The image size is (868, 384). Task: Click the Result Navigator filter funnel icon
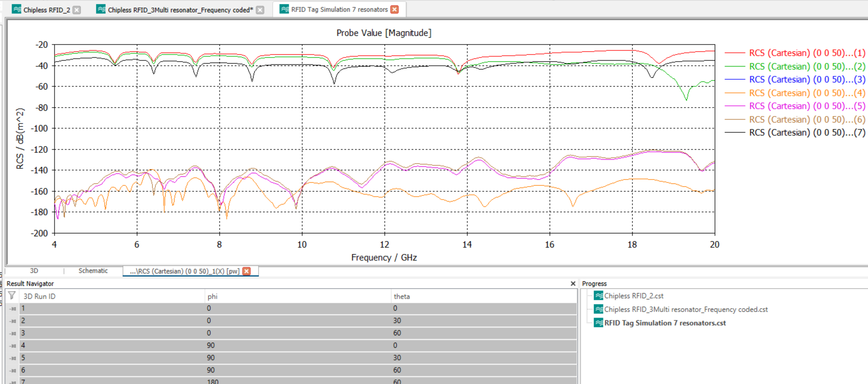12,296
